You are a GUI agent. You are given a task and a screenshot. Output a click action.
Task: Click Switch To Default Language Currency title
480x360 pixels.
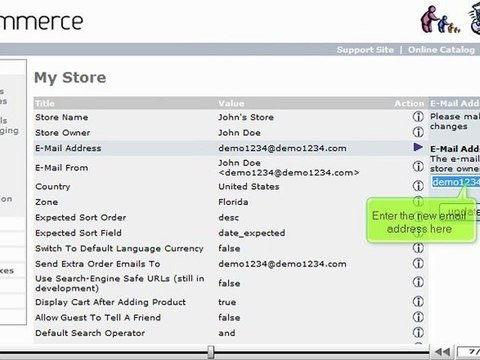tap(119, 249)
